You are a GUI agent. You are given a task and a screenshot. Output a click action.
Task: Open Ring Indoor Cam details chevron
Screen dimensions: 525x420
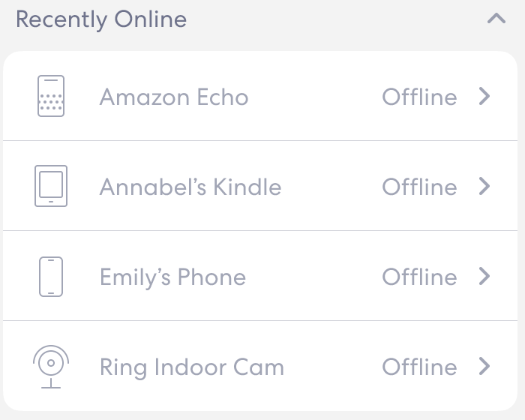coord(484,366)
